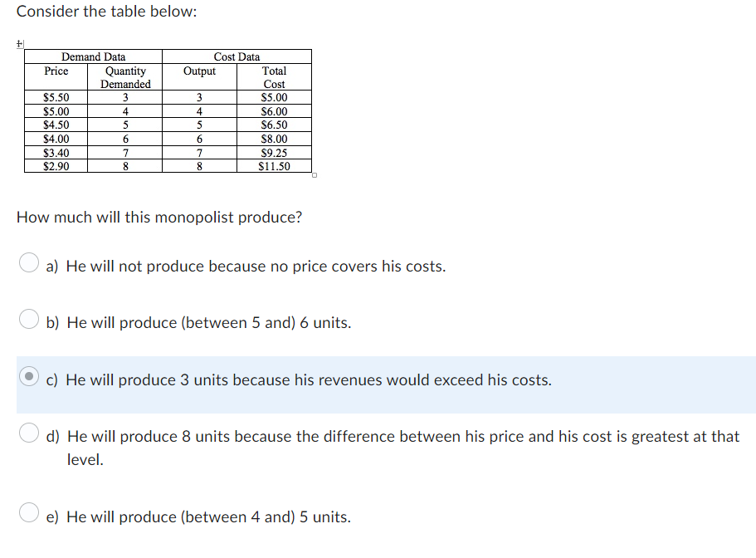
Task: Click the table move handle icon above the table
Action: tap(19, 42)
